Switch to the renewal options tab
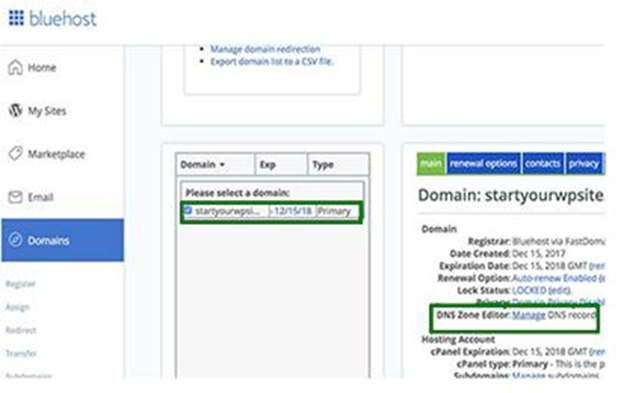Viewport: 624px width, 393px height. (x=483, y=163)
